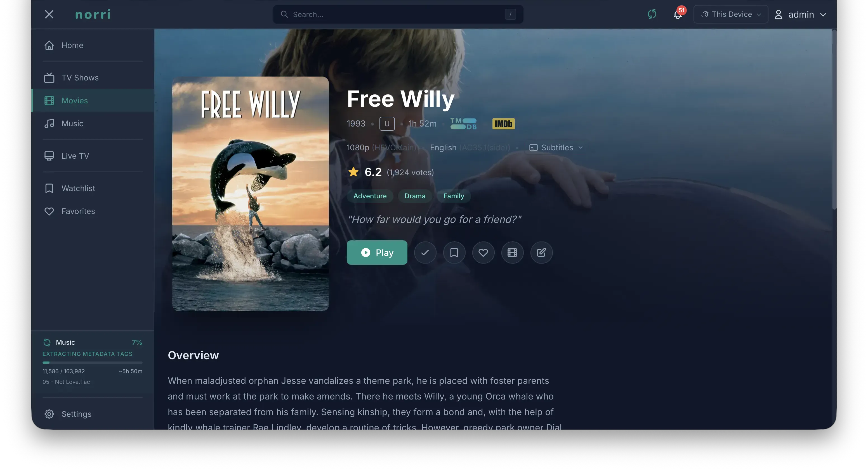Image resolution: width=868 pixels, height=471 pixels.
Task: Favorite the movie using the heart button
Action: (483, 253)
